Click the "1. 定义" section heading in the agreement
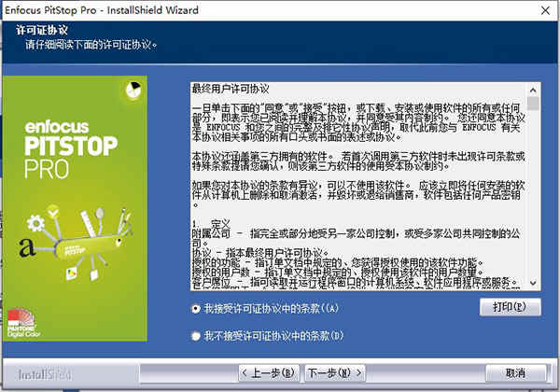 211,224
